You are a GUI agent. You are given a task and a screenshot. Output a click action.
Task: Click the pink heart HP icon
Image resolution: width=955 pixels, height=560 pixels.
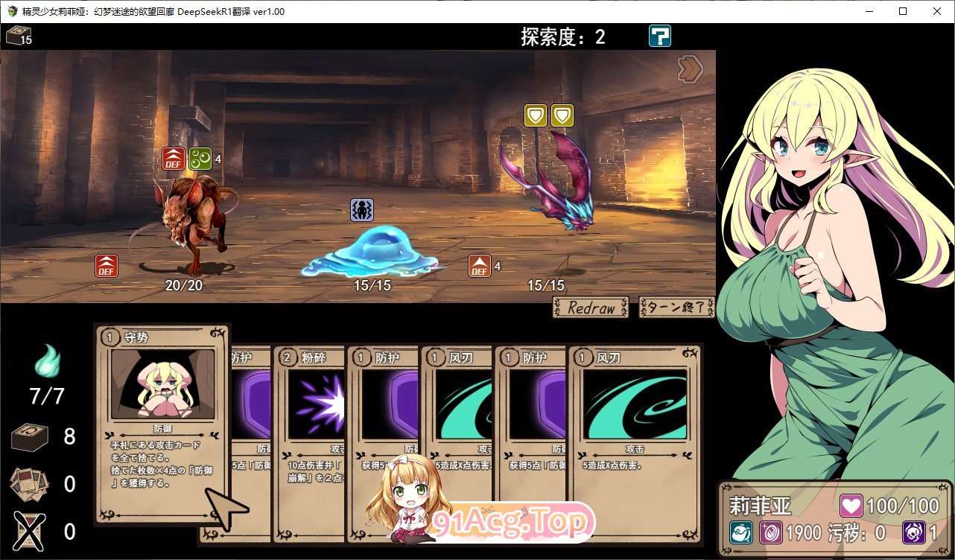(851, 506)
